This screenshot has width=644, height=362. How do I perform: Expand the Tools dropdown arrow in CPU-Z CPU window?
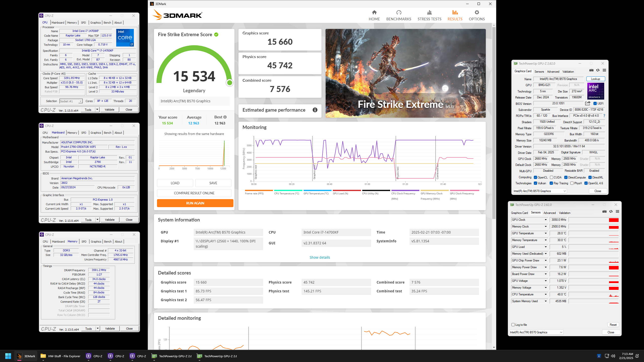(x=97, y=110)
